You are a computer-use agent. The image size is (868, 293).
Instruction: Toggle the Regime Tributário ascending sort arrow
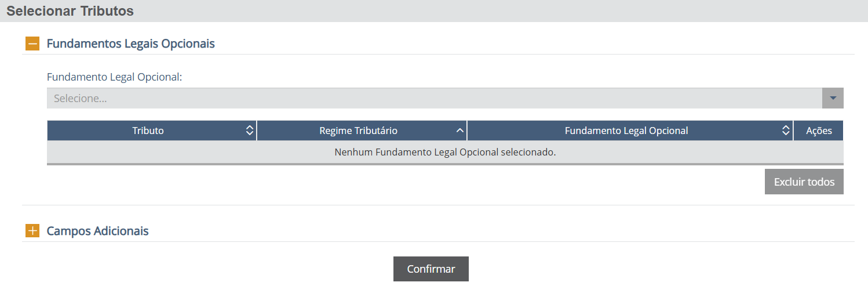click(x=460, y=131)
